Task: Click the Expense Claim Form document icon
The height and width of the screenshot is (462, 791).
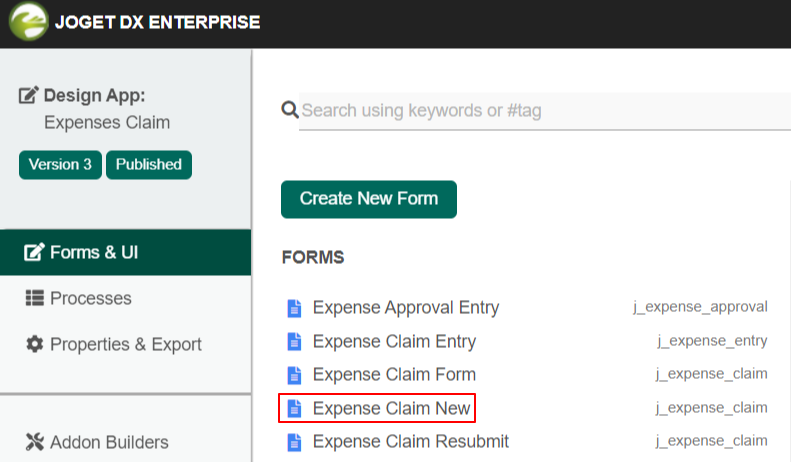Action: [294, 375]
